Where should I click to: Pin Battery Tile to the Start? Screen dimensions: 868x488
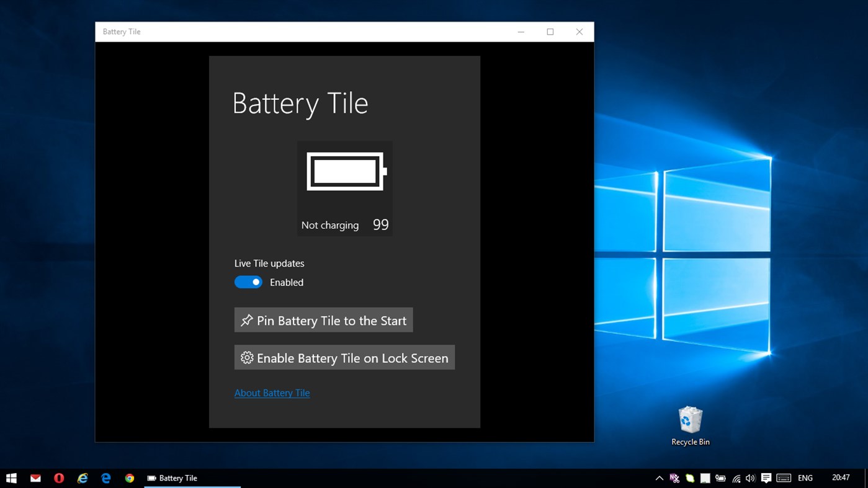pyautogui.click(x=323, y=320)
